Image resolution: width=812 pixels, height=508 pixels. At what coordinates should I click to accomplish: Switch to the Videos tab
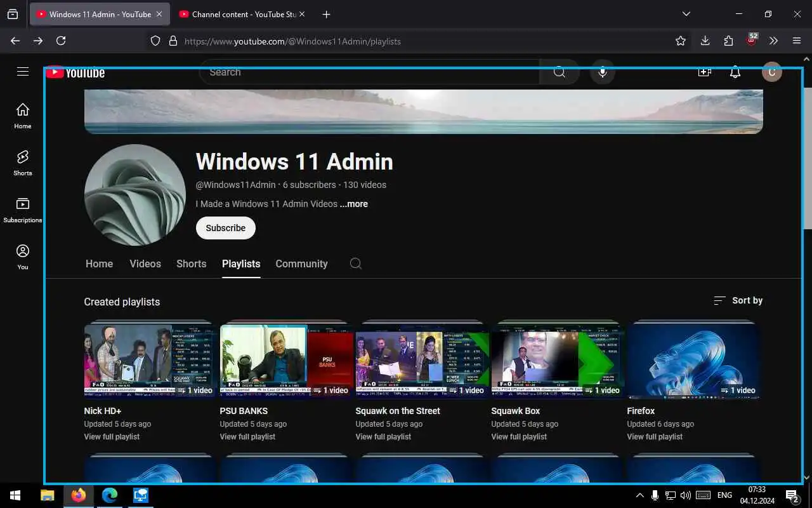pos(145,264)
